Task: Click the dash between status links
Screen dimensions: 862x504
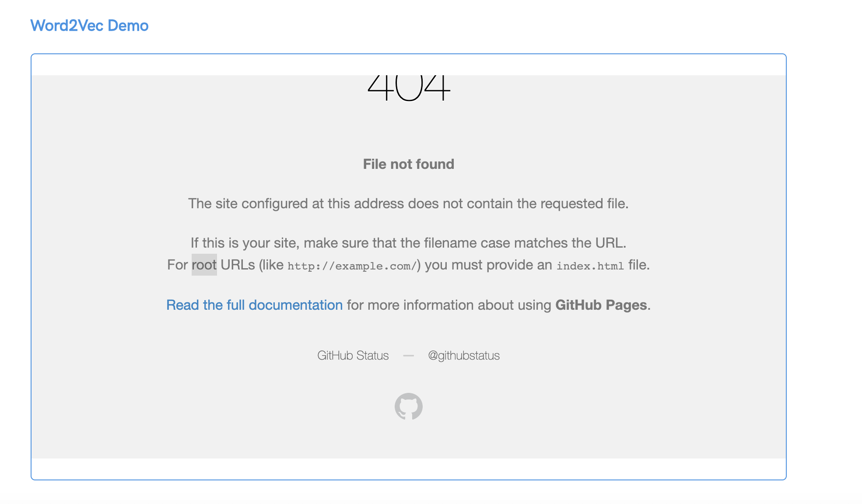Action: click(408, 356)
